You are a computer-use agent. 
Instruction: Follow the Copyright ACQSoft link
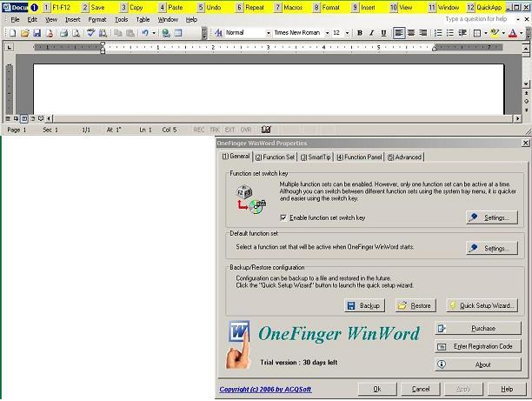pos(265,389)
